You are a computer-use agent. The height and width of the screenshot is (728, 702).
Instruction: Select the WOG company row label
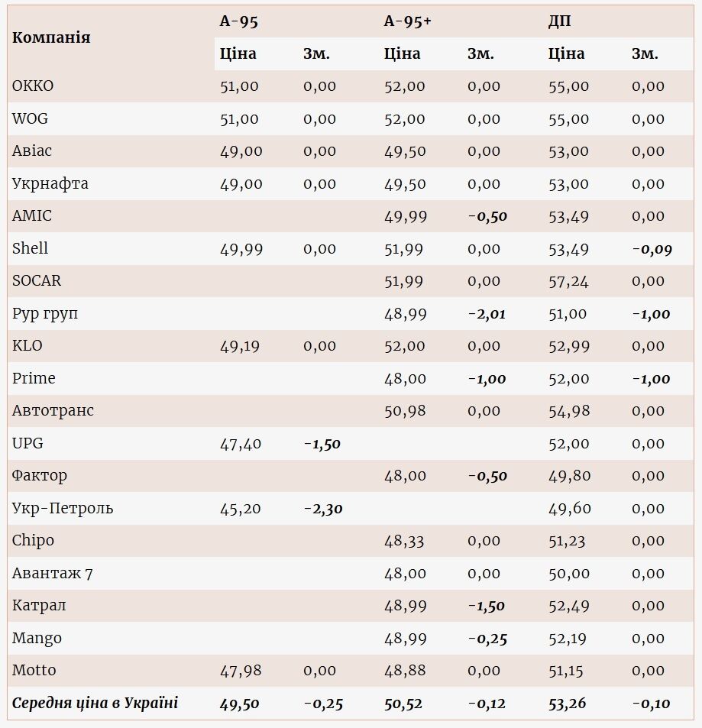pos(30,119)
